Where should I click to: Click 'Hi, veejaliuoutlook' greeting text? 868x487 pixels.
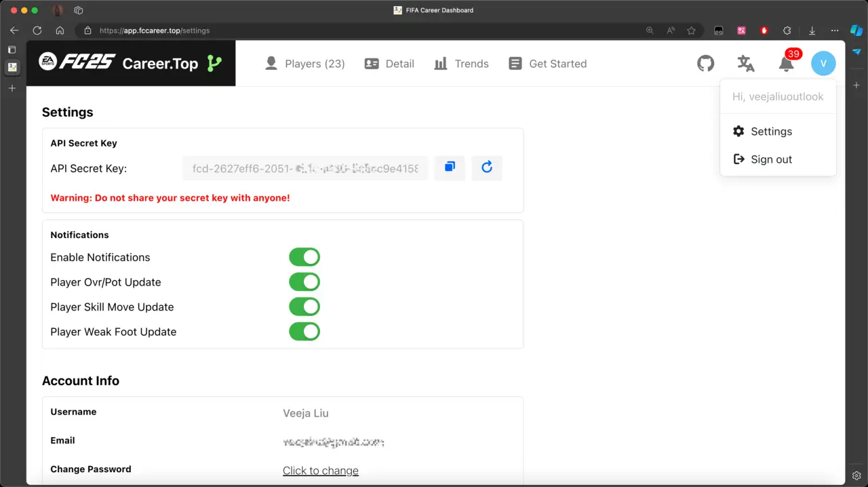click(778, 97)
